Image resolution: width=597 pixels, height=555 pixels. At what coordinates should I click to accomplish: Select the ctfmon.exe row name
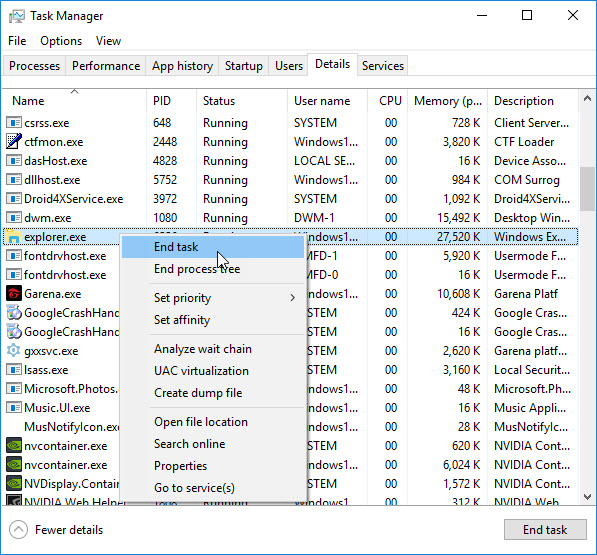[x=54, y=142]
